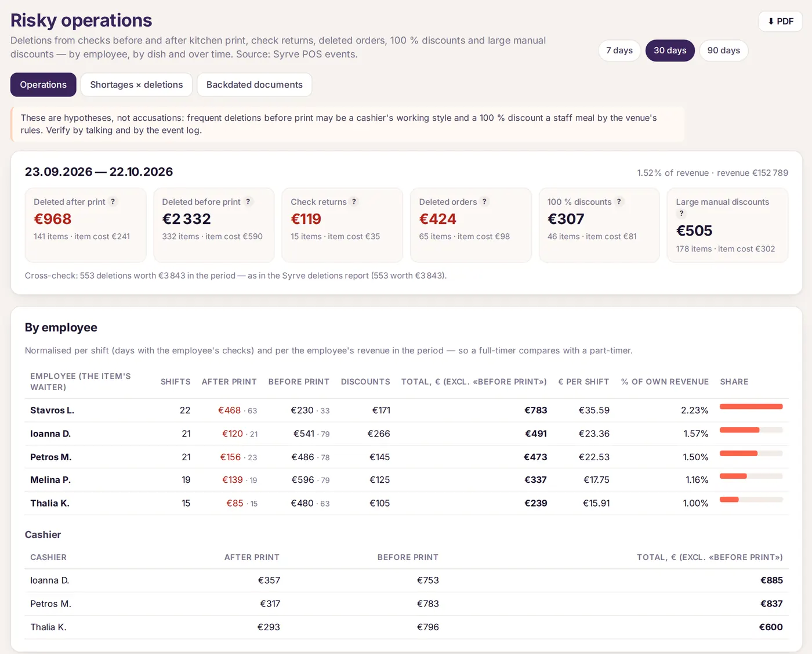Click the Thalia K. share bar

[751, 500]
